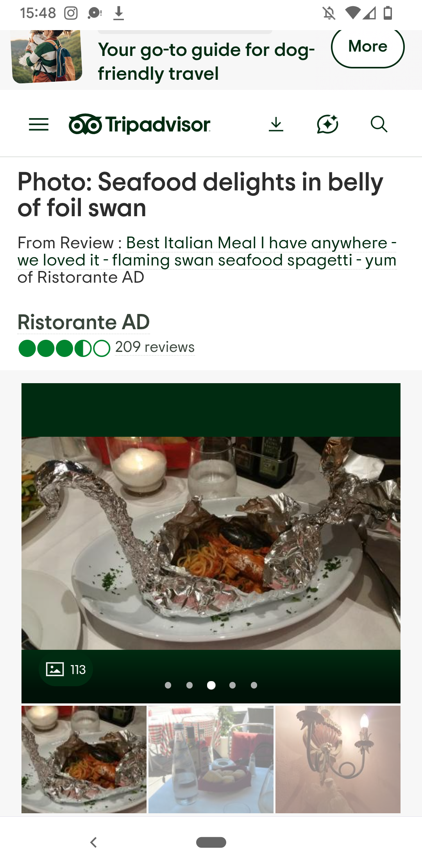Open the 209 reviews link

pos(155,347)
